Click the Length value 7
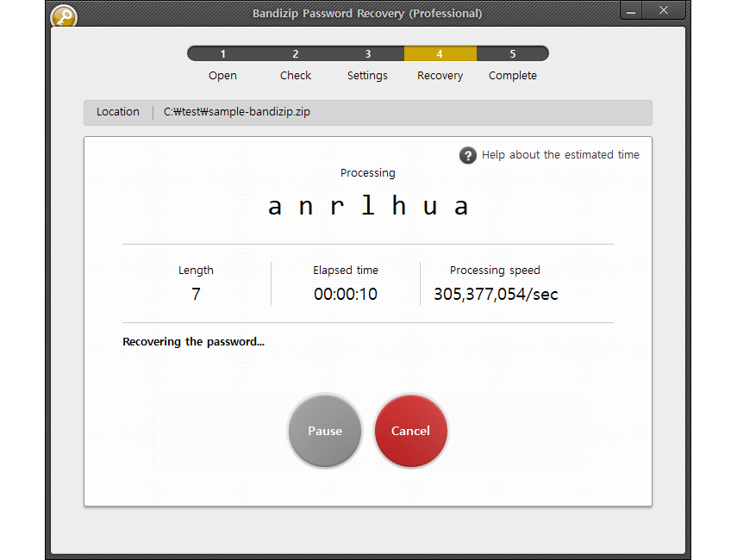The height and width of the screenshot is (560, 737). 196,294
